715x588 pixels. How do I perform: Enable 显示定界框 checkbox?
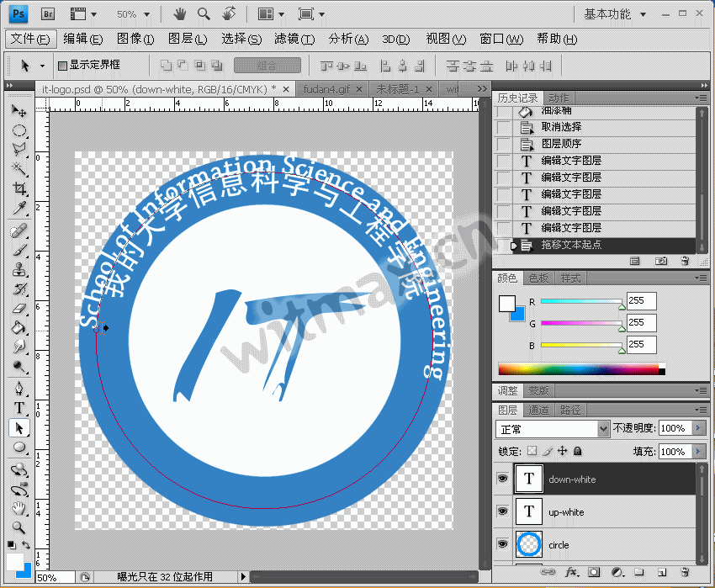[x=62, y=66]
